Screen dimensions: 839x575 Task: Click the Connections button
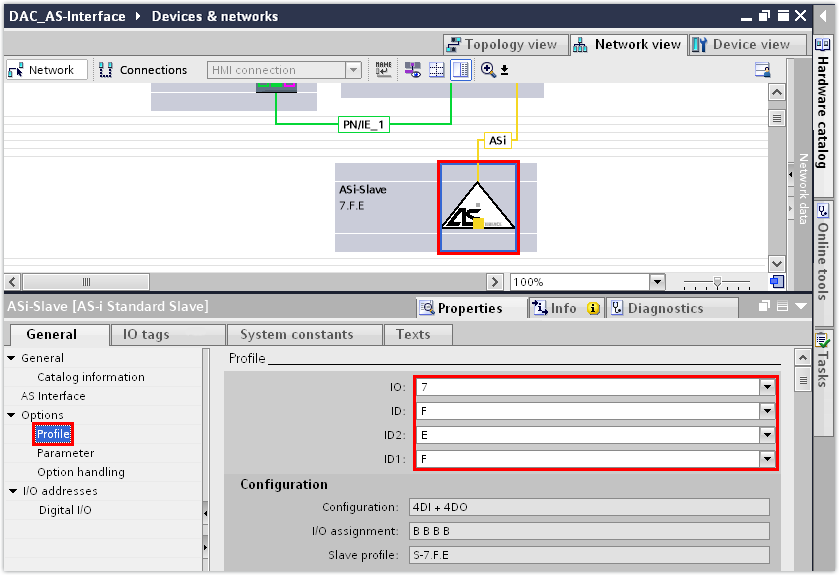coord(143,70)
